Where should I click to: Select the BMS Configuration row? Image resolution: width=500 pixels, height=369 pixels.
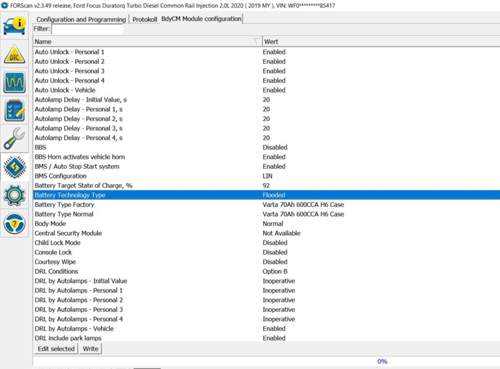point(266,176)
